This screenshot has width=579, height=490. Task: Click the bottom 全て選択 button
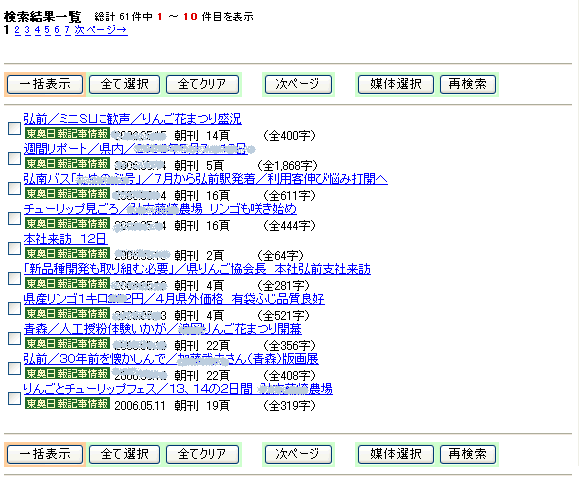pos(124,454)
